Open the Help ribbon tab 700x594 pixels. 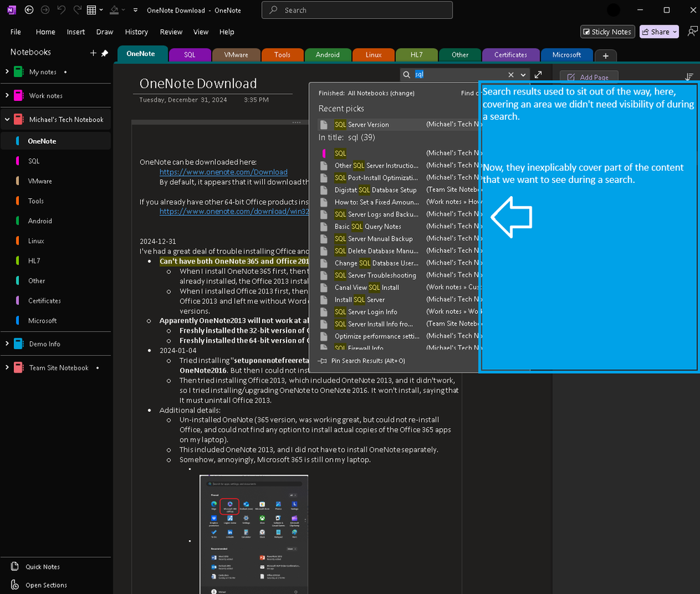(227, 32)
